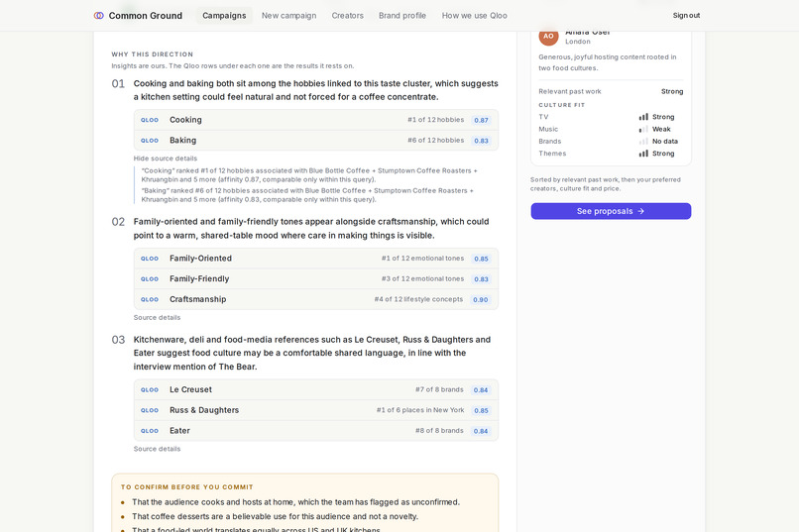Image resolution: width=799 pixels, height=532 pixels.
Task: Click the Qloo icon on Eater row
Action: tap(150, 431)
